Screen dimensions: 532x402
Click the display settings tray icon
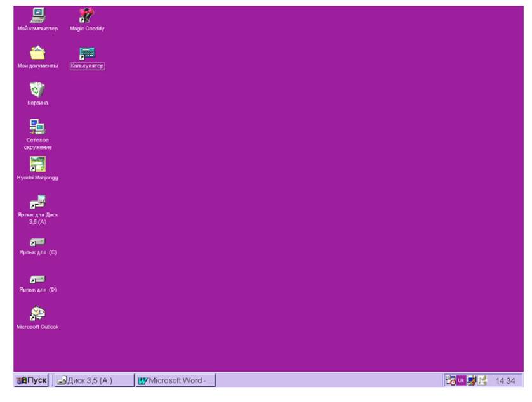click(472, 380)
